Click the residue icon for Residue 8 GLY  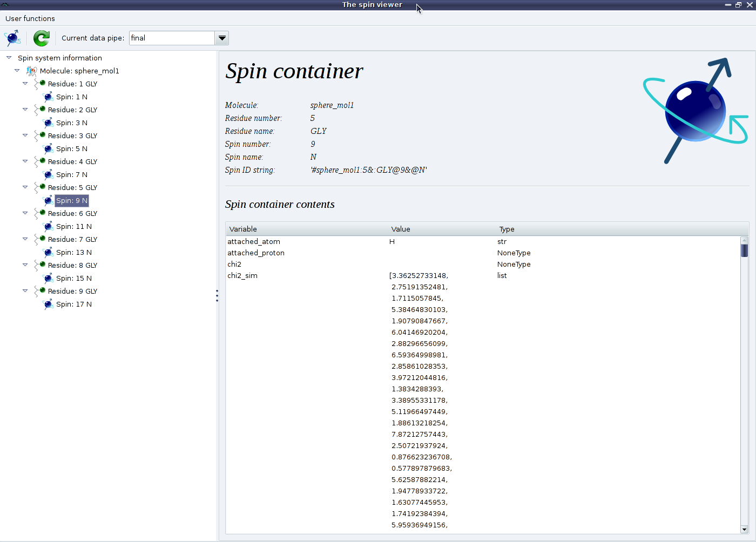[40, 265]
